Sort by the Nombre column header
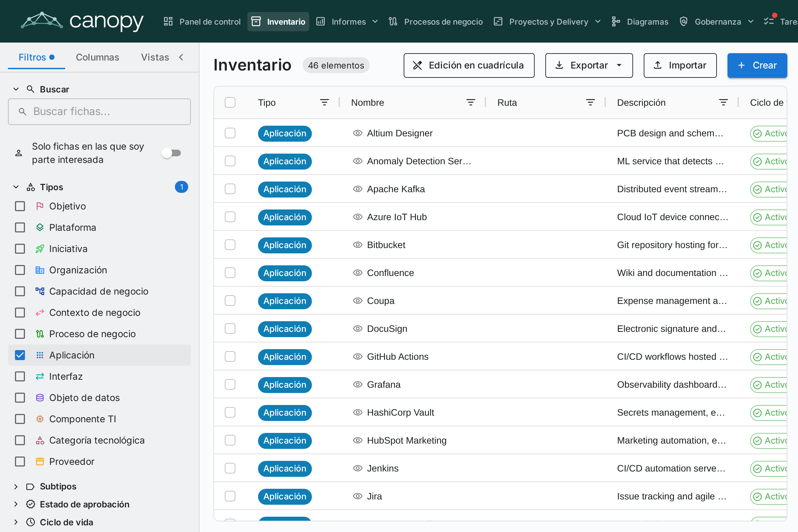The height and width of the screenshot is (532, 798). pos(367,102)
